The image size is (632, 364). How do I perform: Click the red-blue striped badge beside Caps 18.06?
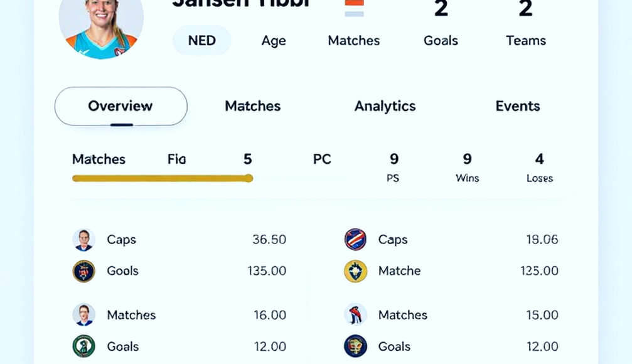[355, 240]
